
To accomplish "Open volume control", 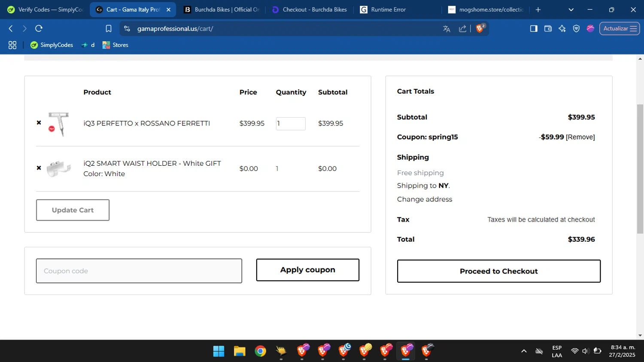I will [x=586, y=351].
